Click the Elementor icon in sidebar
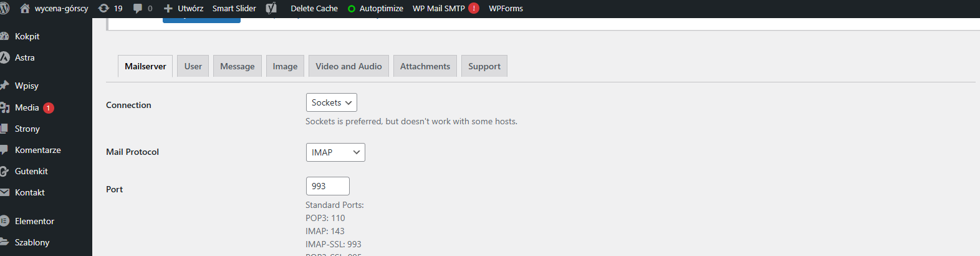 (x=4, y=221)
